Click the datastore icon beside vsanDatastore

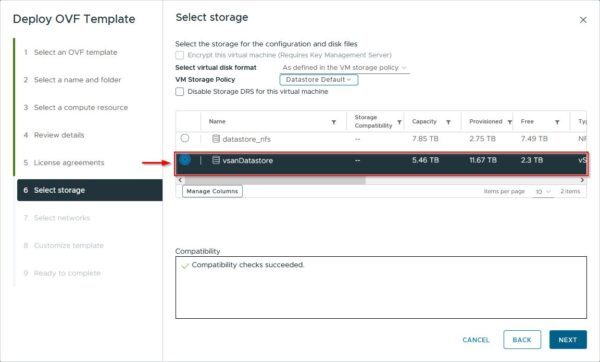(216, 160)
